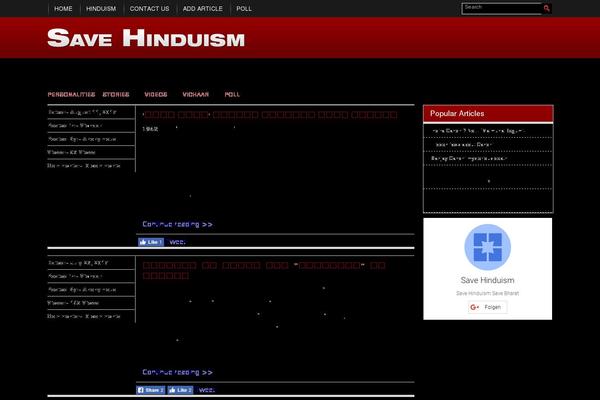Click the Google+ Folgen follow button

coord(488,307)
